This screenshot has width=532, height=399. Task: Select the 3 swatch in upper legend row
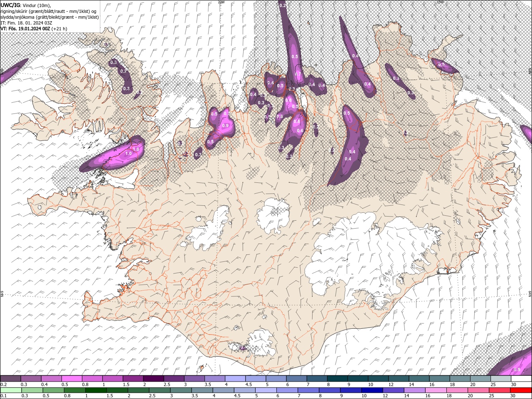pos(194,379)
